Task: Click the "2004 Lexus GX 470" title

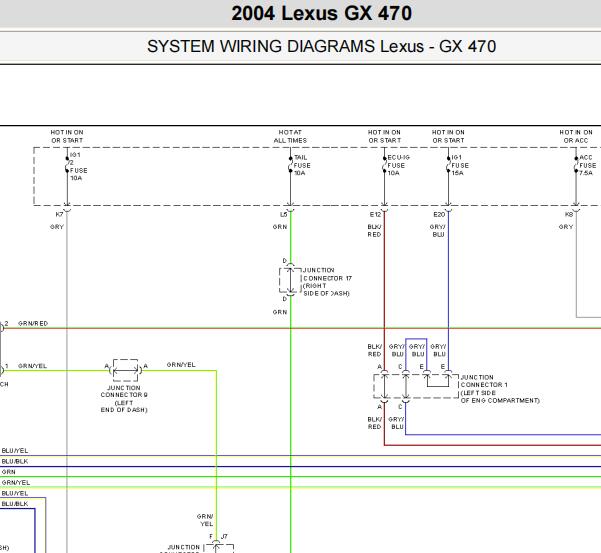Action: pyautogui.click(x=322, y=13)
